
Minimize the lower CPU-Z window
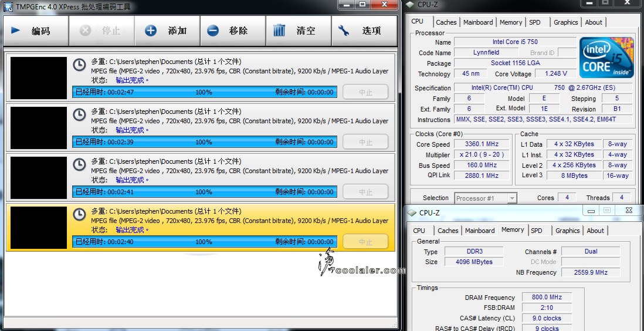point(591,211)
